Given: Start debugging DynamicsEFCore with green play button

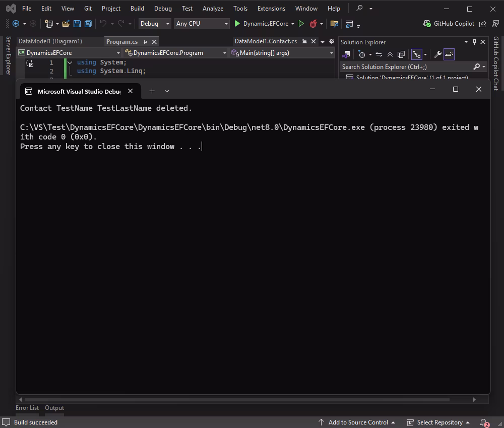Looking at the screenshot, I should (237, 24).
